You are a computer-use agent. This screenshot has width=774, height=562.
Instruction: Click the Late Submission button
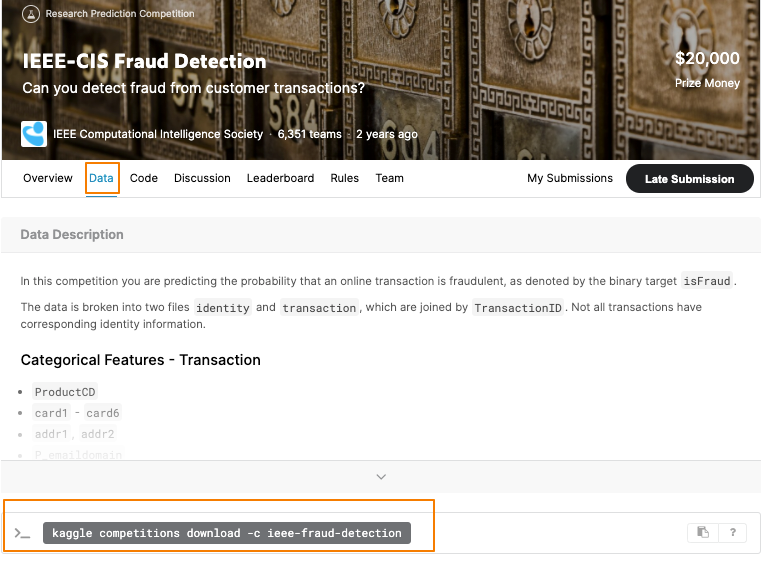689,179
